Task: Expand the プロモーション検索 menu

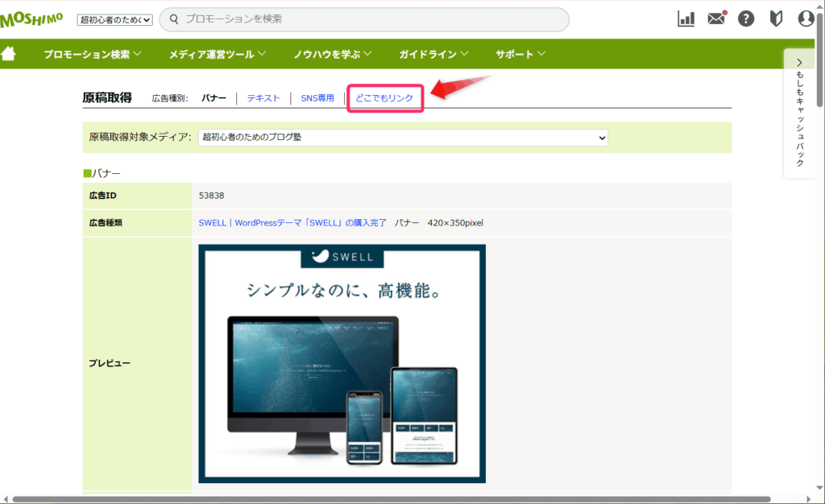Action: click(x=92, y=54)
